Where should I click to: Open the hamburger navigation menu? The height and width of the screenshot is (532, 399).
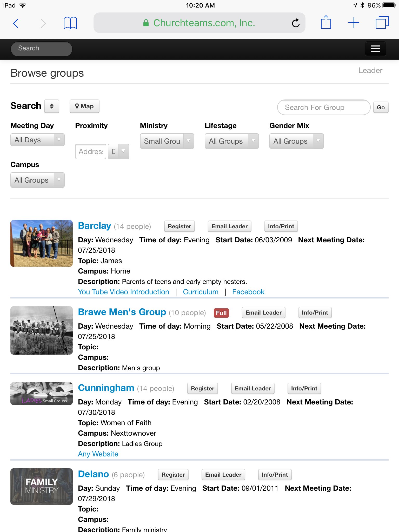375,49
